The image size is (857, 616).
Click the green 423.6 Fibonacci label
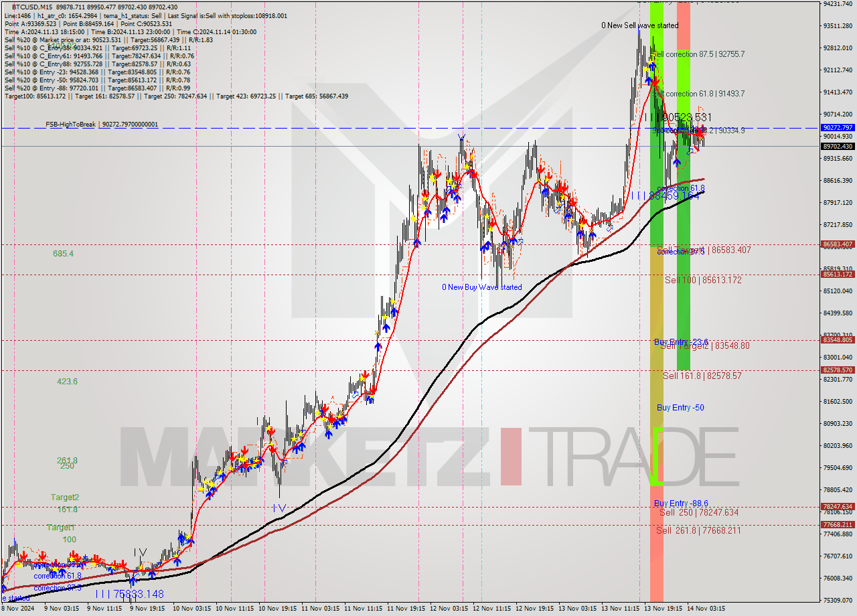point(67,382)
